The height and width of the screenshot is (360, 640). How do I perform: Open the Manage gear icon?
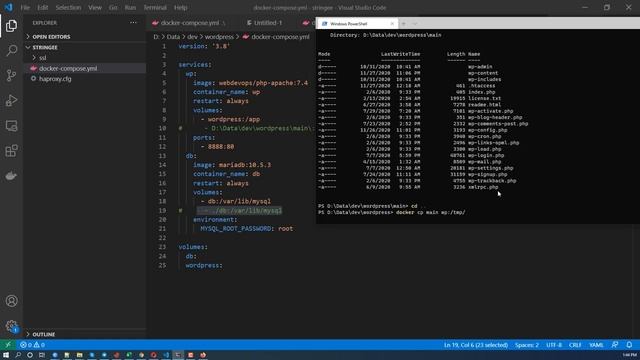pyautogui.click(x=11, y=326)
